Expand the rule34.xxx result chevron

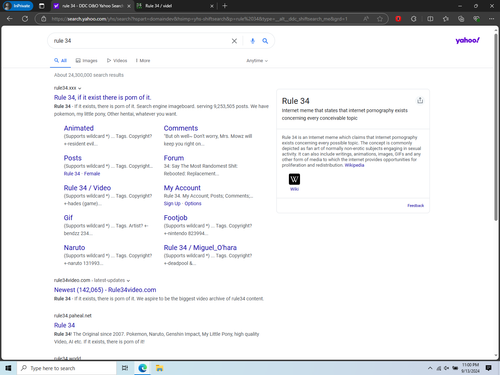(x=79, y=88)
